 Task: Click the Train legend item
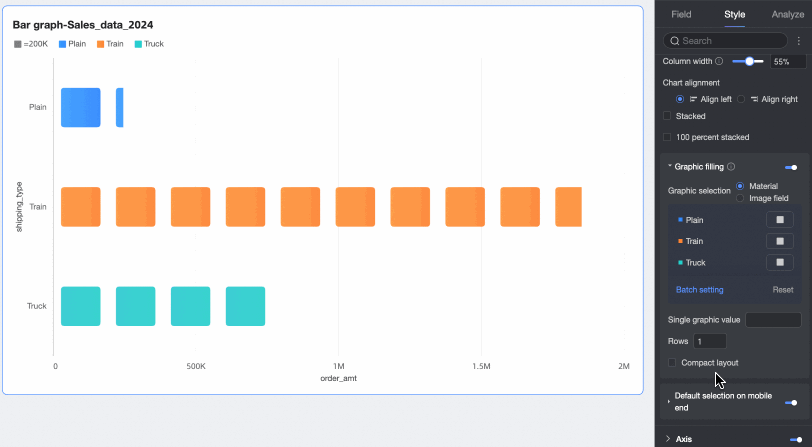110,44
